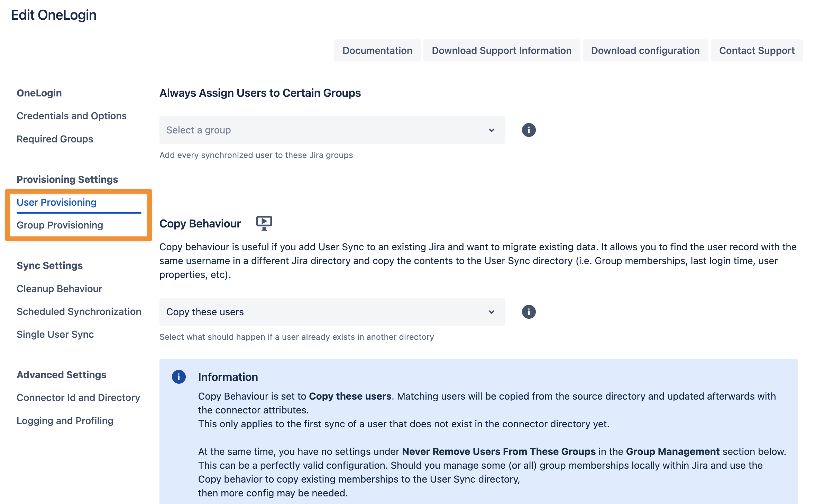Select Group Provisioning in sidebar
Image resolution: width=815 pixels, height=504 pixels.
click(60, 225)
